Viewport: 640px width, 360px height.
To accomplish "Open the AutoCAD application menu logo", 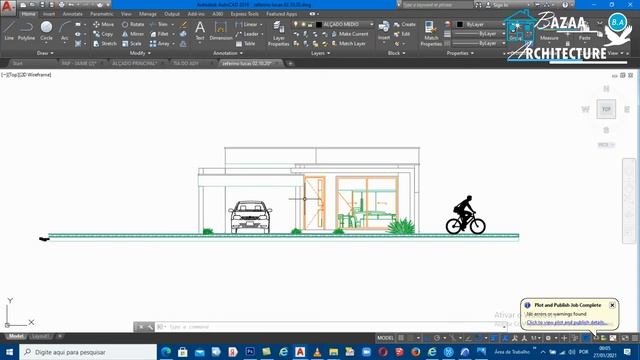I will pyautogui.click(x=8, y=7).
